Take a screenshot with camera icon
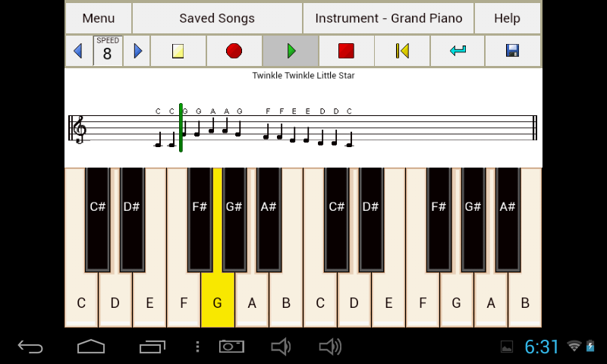The image size is (607, 364). [x=231, y=347]
